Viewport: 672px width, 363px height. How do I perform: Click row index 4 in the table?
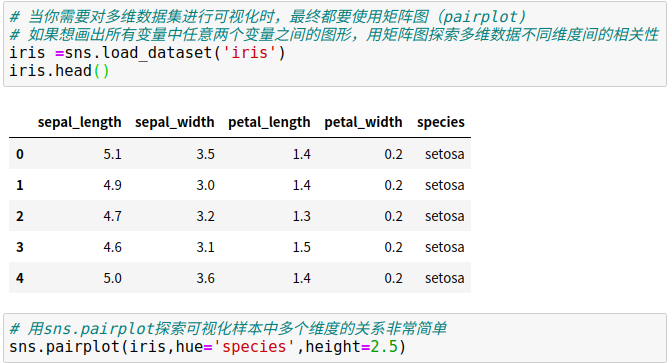[20, 278]
